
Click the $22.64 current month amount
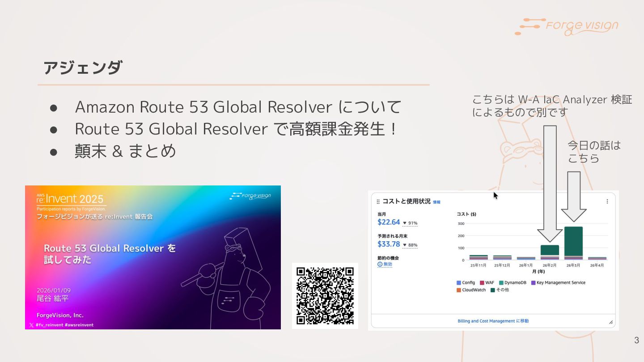click(389, 222)
